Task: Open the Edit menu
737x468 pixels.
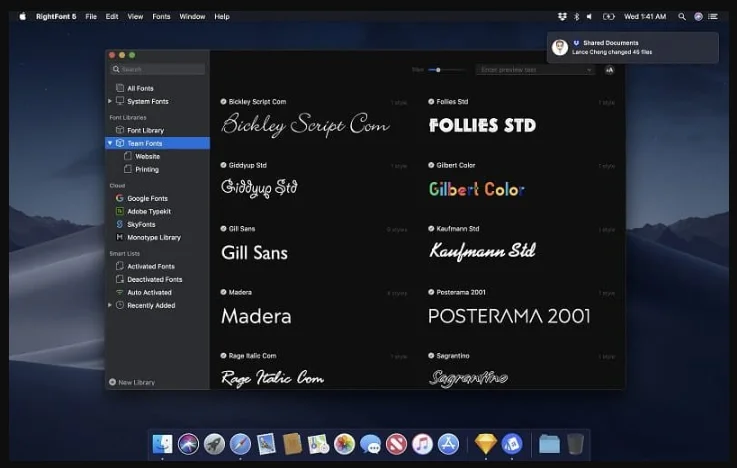Action: (112, 16)
